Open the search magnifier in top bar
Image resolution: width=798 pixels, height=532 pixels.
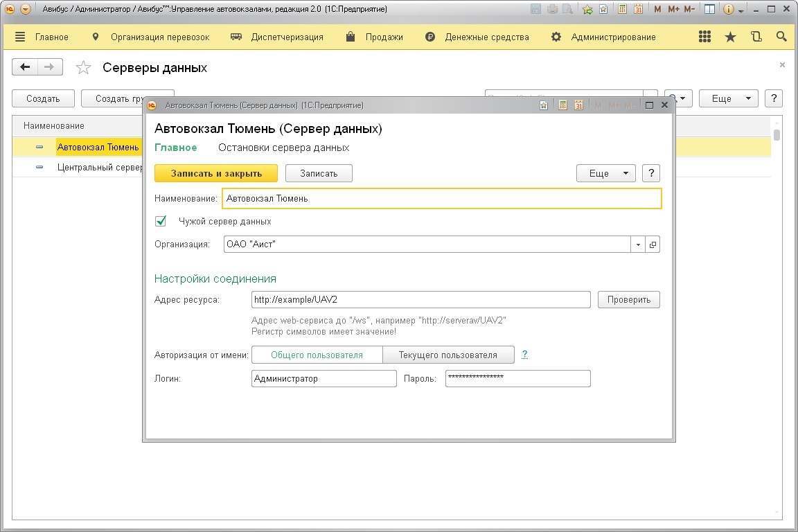pyautogui.click(x=781, y=37)
